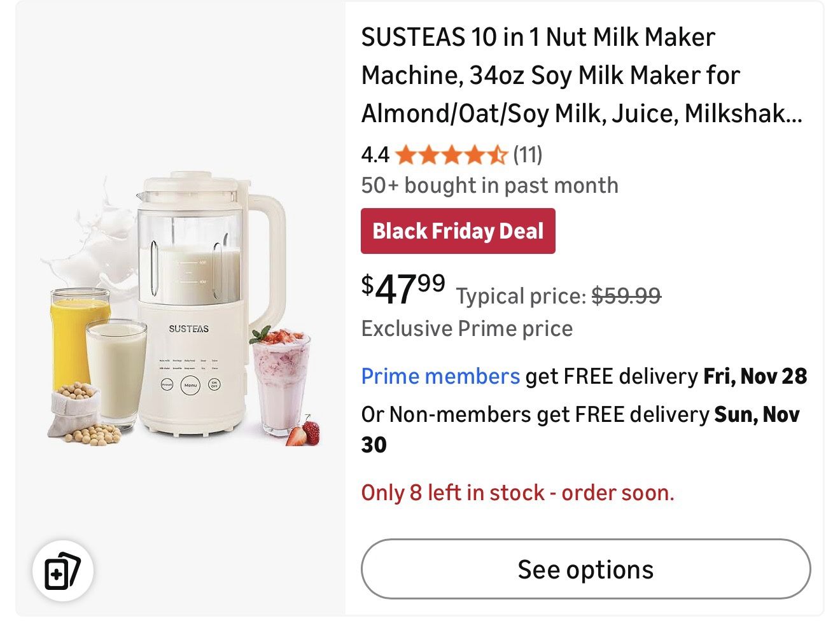Click the SUSTEAS logo on the machine
The image size is (840, 623).
(x=188, y=328)
